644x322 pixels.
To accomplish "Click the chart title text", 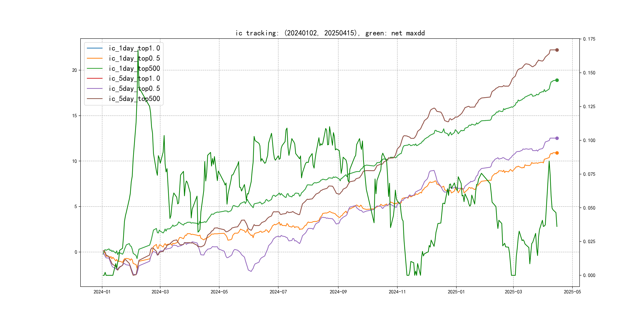I will [x=330, y=33].
